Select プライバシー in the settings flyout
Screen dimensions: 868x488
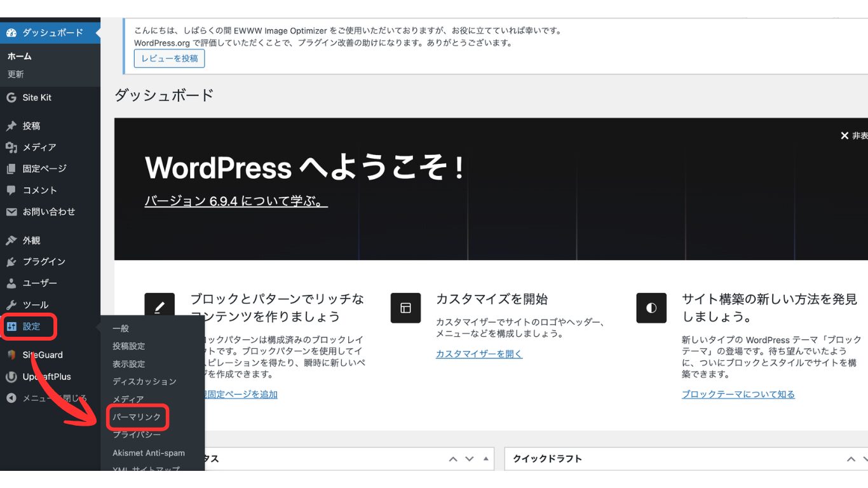137,435
